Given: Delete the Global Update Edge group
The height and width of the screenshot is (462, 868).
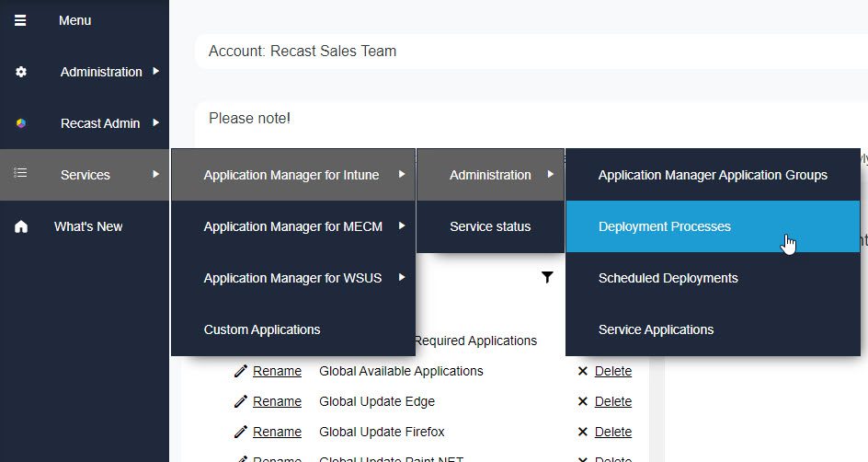Looking at the screenshot, I should (612, 401).
